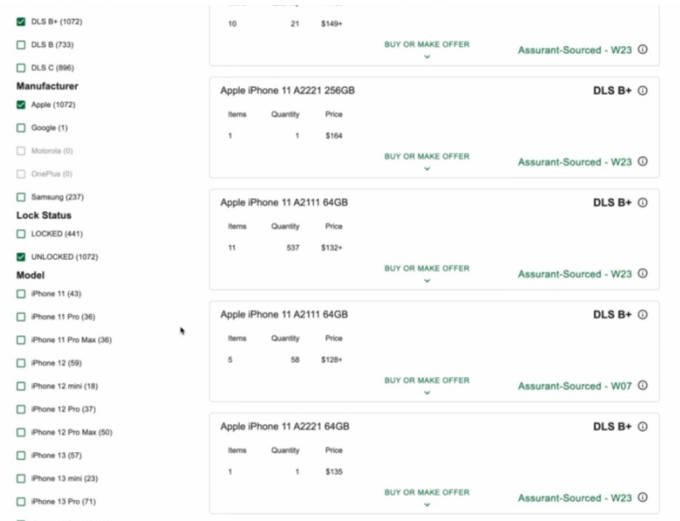Viewport: 680px width, 521px height.
Task: Tick the LOCKED (441) lock status checkbox
Action: [x=22, y=234]
